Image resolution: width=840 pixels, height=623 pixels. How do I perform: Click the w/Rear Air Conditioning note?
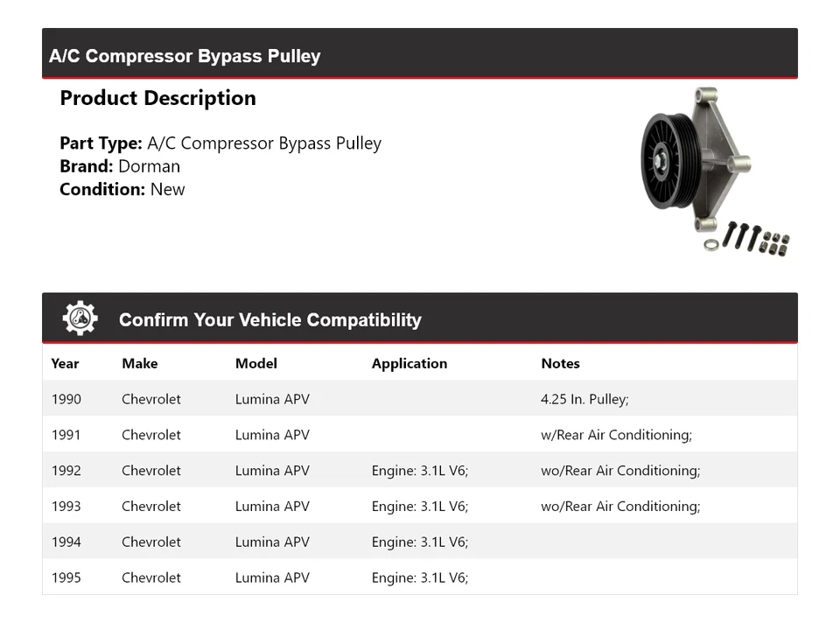(616, 435)
